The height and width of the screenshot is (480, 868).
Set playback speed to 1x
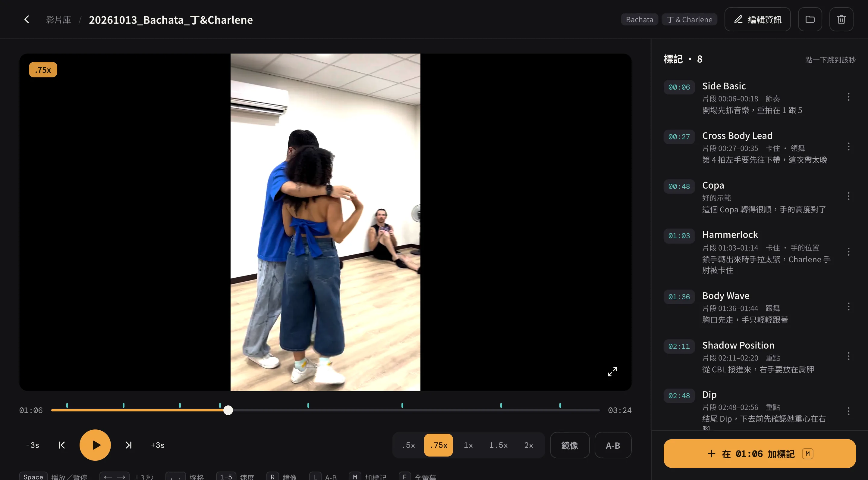click(468, 445)
